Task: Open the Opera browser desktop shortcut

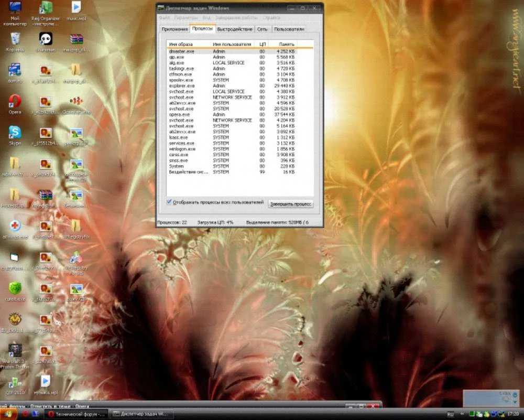Action: click(x=15, y=101)
